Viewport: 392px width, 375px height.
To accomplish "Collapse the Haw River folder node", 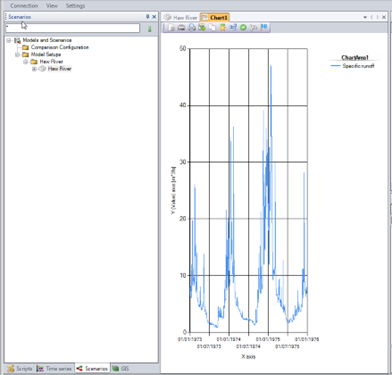I will pyautogui.click(x=26, y=62).
